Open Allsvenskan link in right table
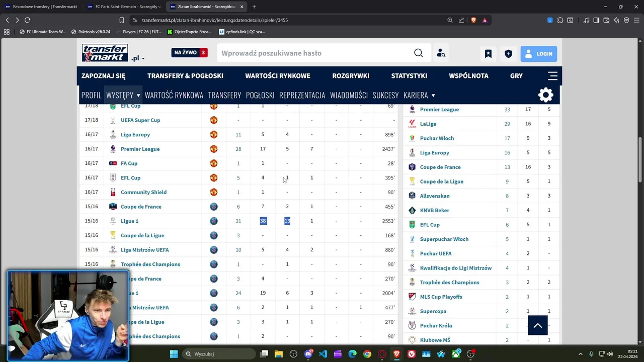 click(x=435, y=196)
